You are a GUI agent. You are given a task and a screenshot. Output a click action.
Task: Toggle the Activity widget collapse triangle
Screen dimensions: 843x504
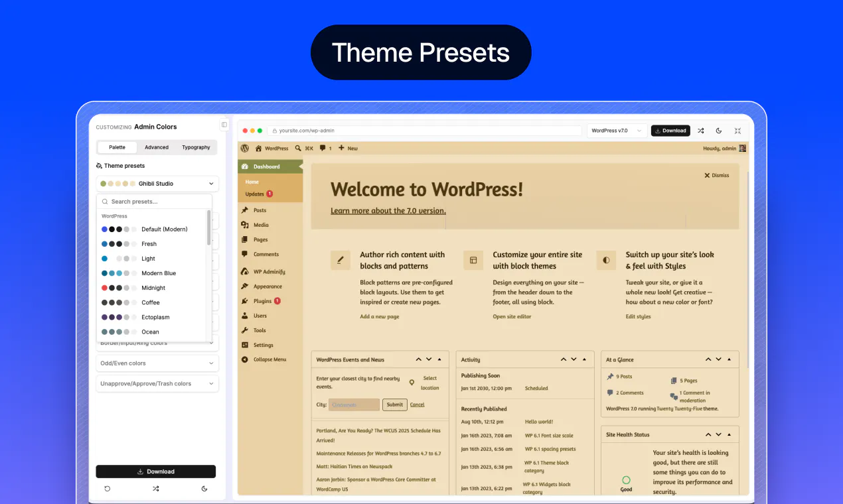click(584, 359)
